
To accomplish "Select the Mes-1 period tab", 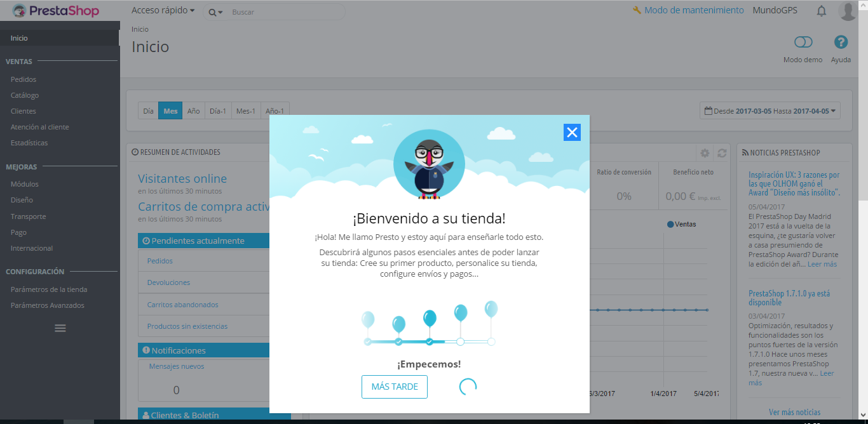I will 246,110.
